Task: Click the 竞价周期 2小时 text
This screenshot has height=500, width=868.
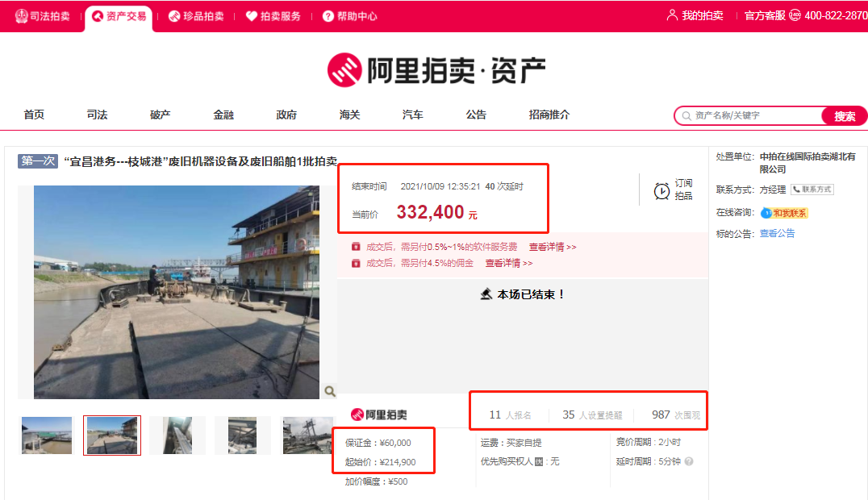Action: point(649,442)
